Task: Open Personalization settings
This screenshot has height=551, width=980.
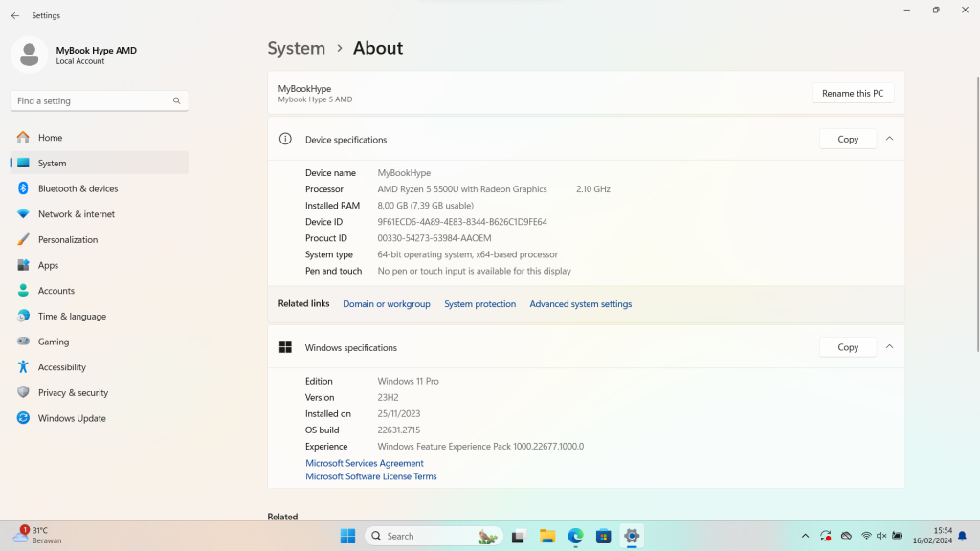Action: pos(100,240)
